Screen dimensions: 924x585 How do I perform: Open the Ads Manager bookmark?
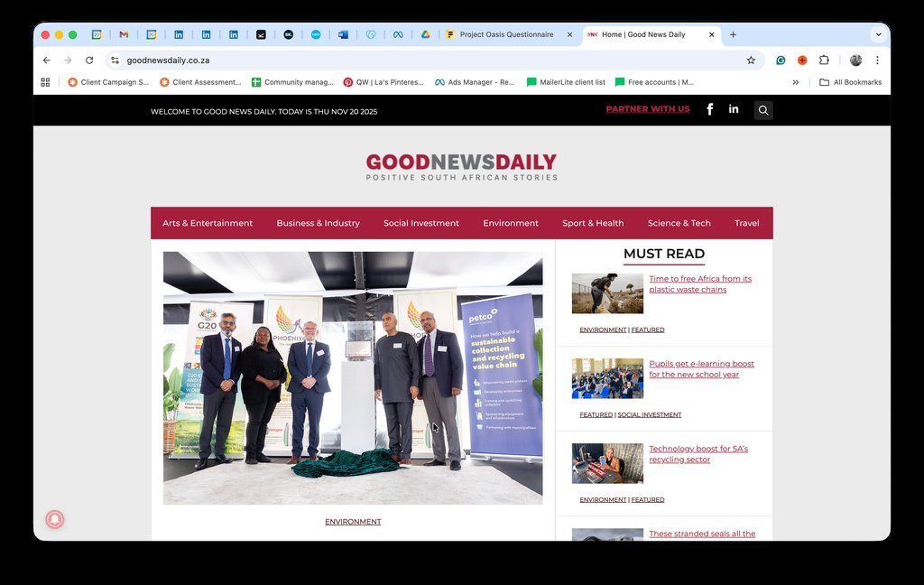point(475,82)
